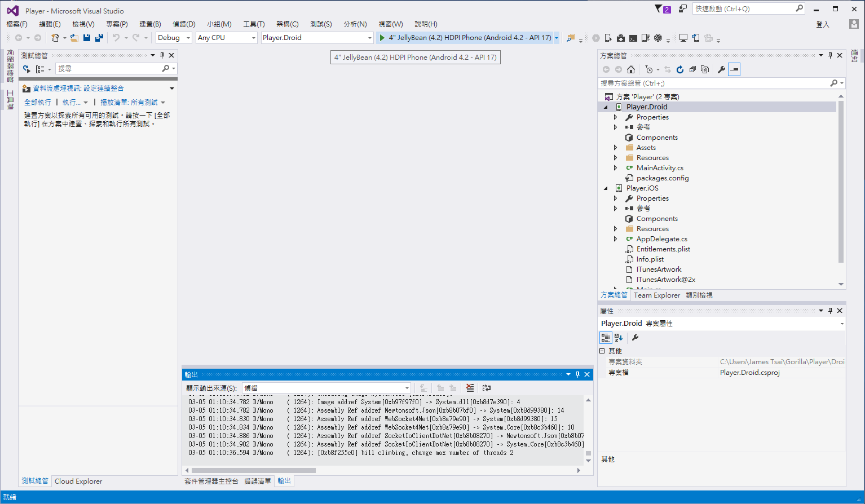The image size is (865, 504).
Task: Switch to Team Explorer tab
Action: (x=657, y=295)
